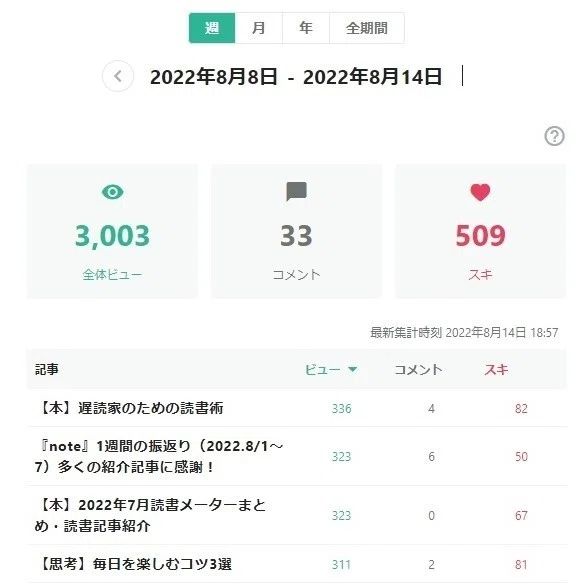
Task: Click the 3,003 全体ビュー card
Action: tap(112, 231)
